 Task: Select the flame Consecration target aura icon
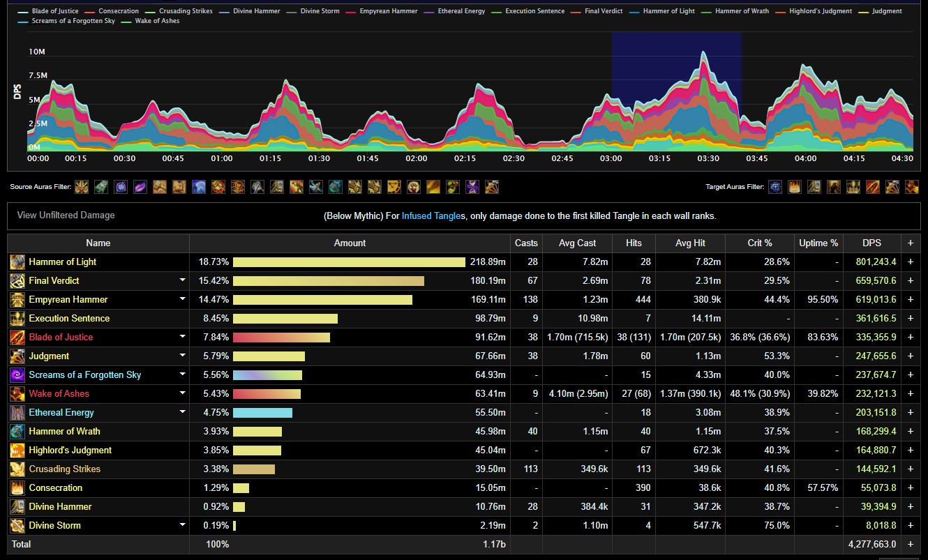795,187
